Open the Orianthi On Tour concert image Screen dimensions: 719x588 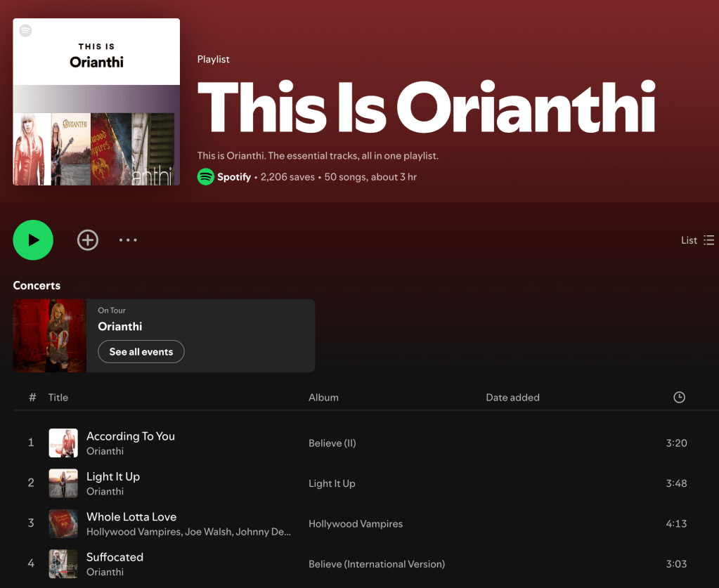pyautogui.click(x=49, y=336)
